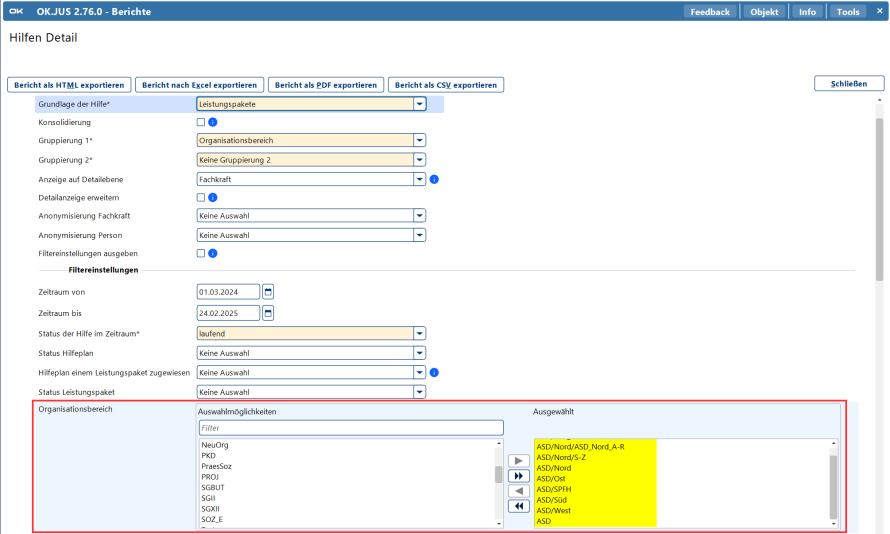Open Status Leistungspaket dropdown

coord(419,392)
